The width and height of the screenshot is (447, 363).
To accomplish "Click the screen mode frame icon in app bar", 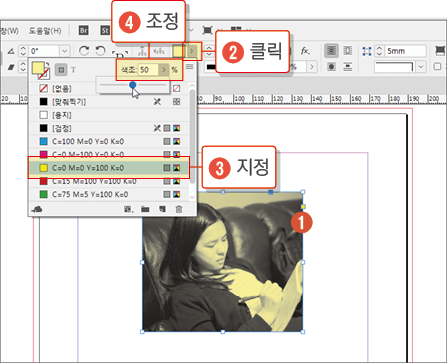I will (x=207, y=31).
